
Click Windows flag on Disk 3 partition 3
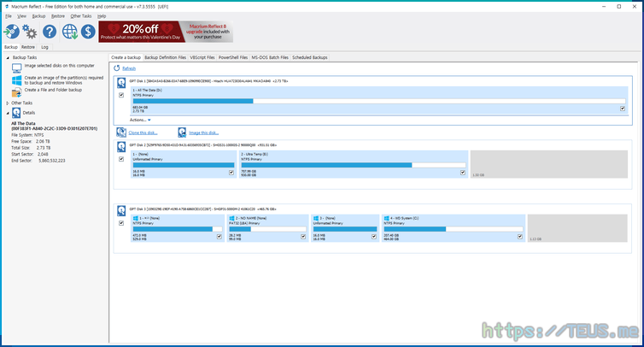[x=316, y=218]
